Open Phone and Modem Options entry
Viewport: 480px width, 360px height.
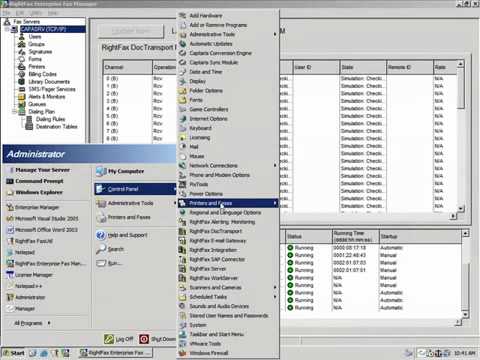click(219, 175)
